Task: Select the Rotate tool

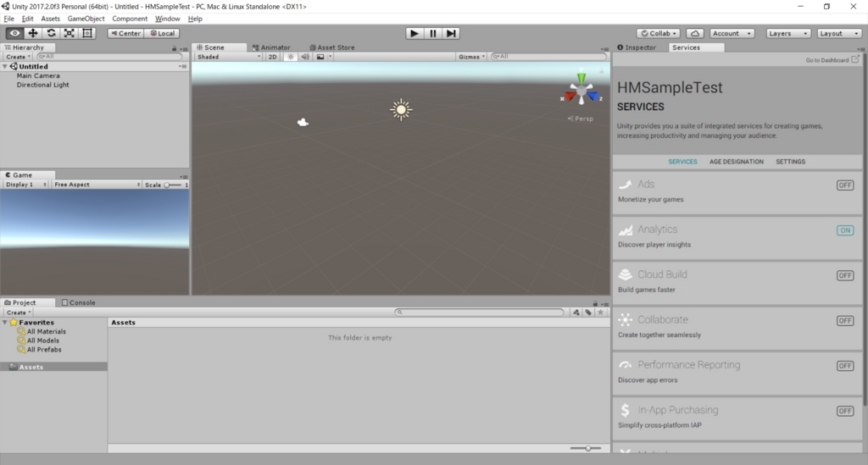Action: 51,33
